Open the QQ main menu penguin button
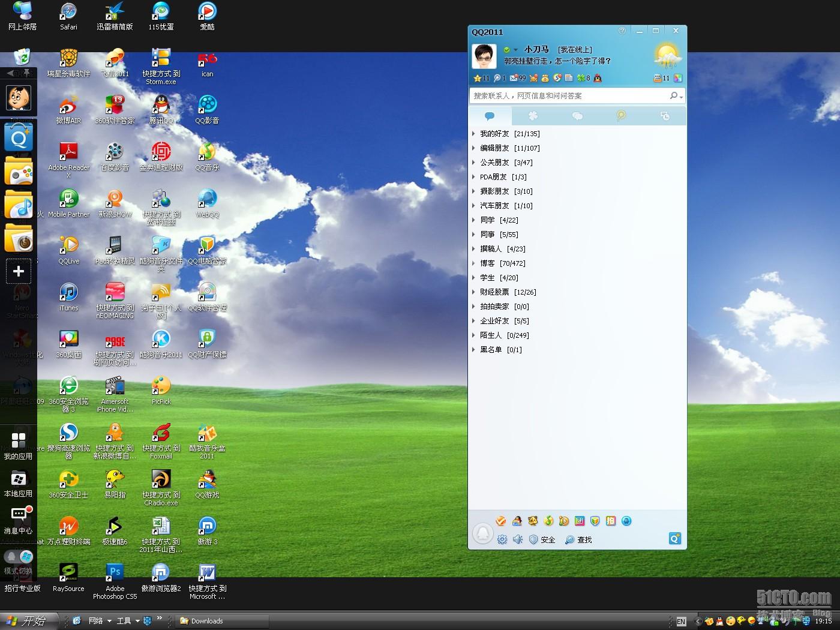The width and height of the screenshot is (840, 630). point(482,533)
